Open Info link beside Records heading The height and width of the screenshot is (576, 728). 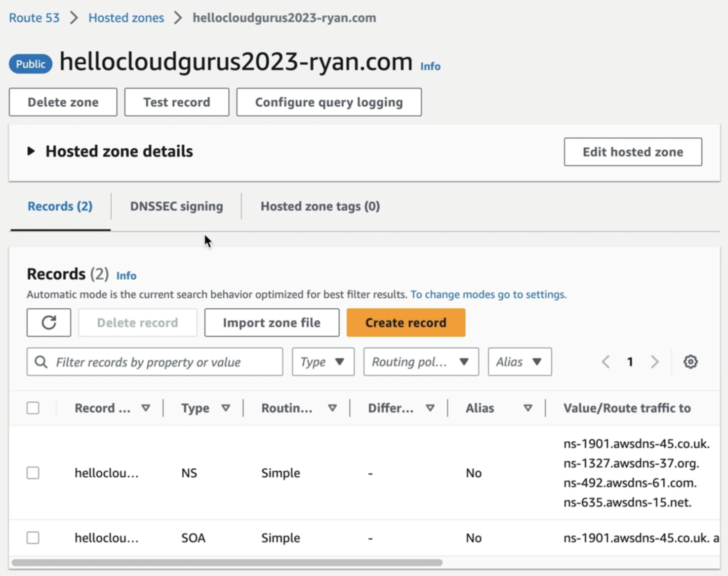(126, 276)
